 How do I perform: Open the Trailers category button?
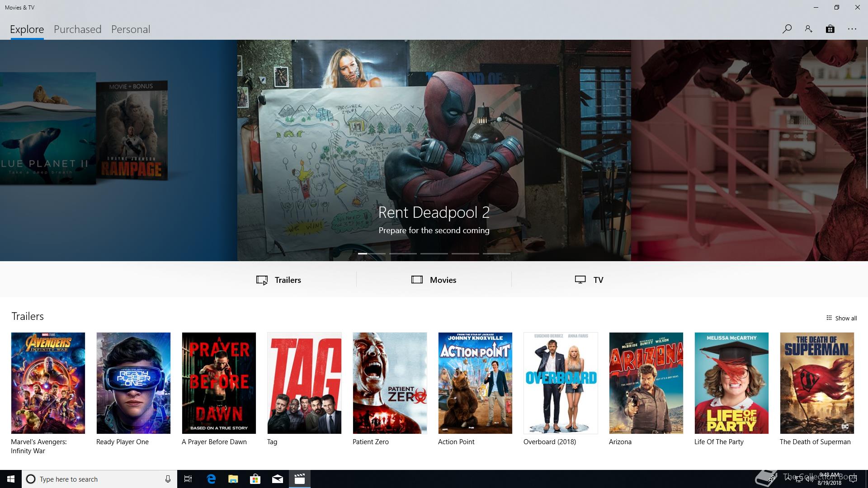tap(278, 280)
